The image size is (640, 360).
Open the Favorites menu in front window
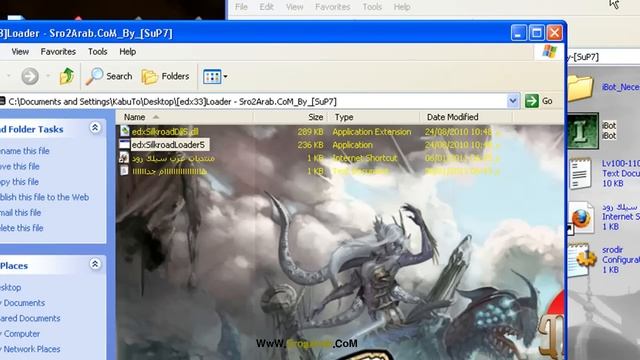pos(58,52)
